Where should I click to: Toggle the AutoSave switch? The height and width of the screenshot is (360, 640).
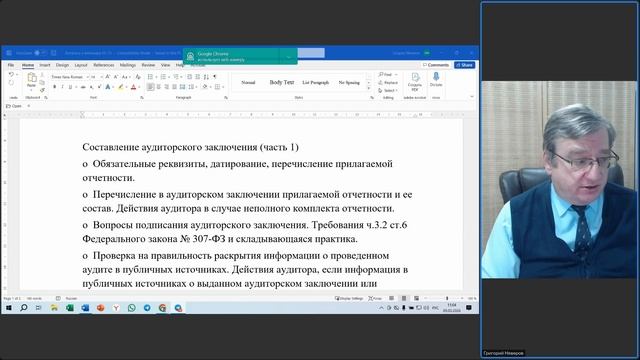click(39, 53)
